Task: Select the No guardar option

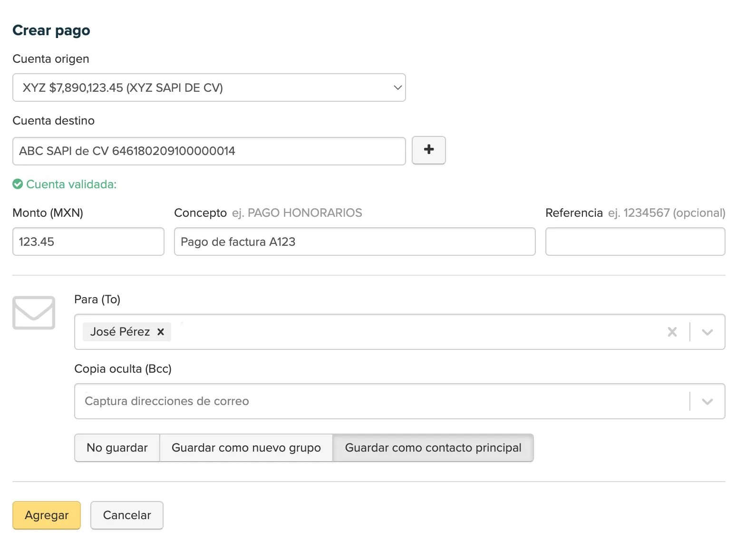Action: click(117, 448)
